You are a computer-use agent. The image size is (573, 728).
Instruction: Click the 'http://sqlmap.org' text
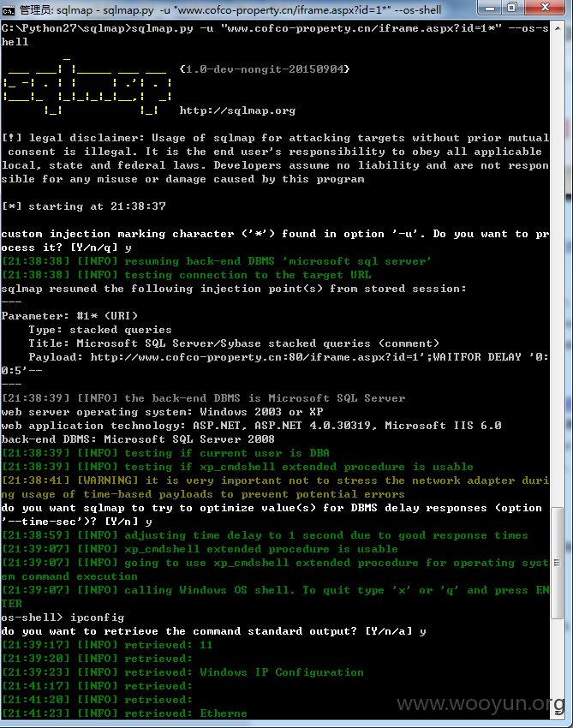237,110
